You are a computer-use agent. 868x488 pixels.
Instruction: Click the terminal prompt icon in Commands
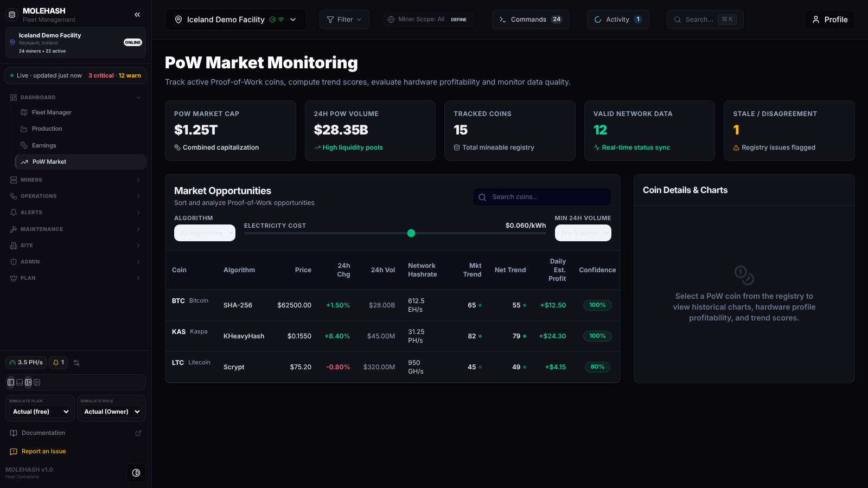point(503,20)
